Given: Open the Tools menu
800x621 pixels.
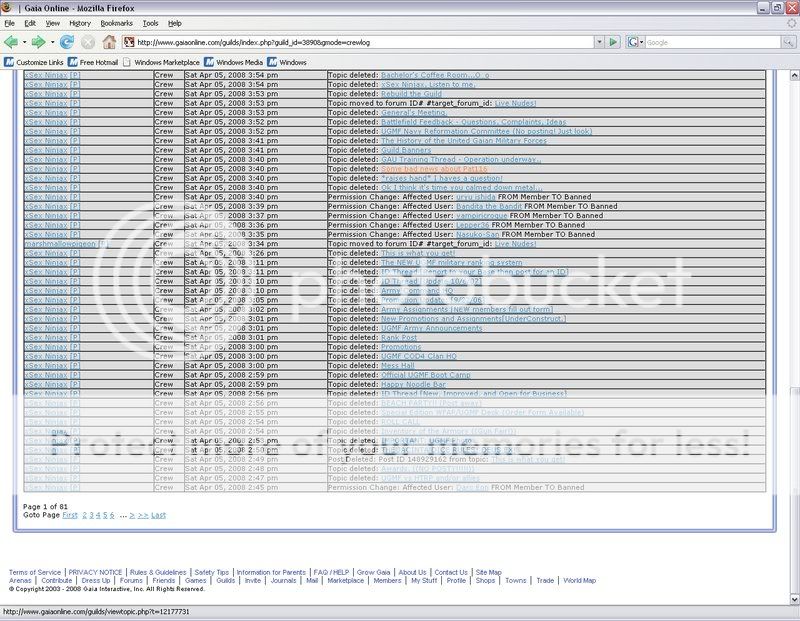Looking at the screenshot, I should coord(150,22).
